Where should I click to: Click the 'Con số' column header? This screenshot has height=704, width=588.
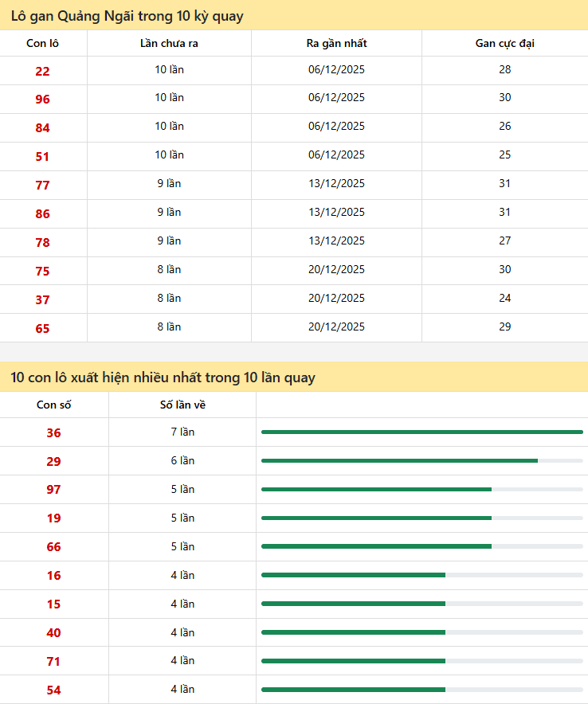coord(53,405)
